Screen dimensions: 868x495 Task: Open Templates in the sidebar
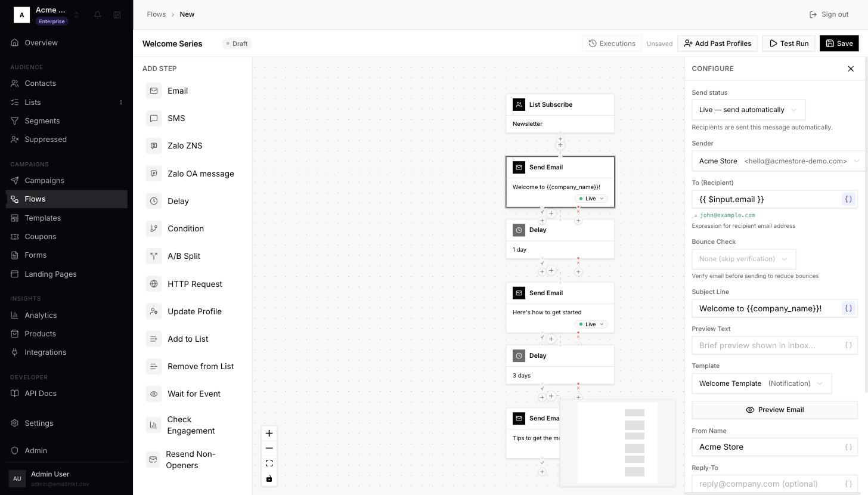pos(67,218)
